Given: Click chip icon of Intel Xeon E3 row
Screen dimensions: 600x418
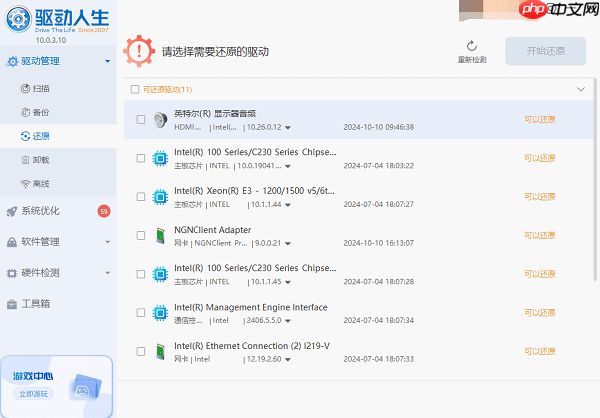Looking at the screenshot, I should click(160, 197).
